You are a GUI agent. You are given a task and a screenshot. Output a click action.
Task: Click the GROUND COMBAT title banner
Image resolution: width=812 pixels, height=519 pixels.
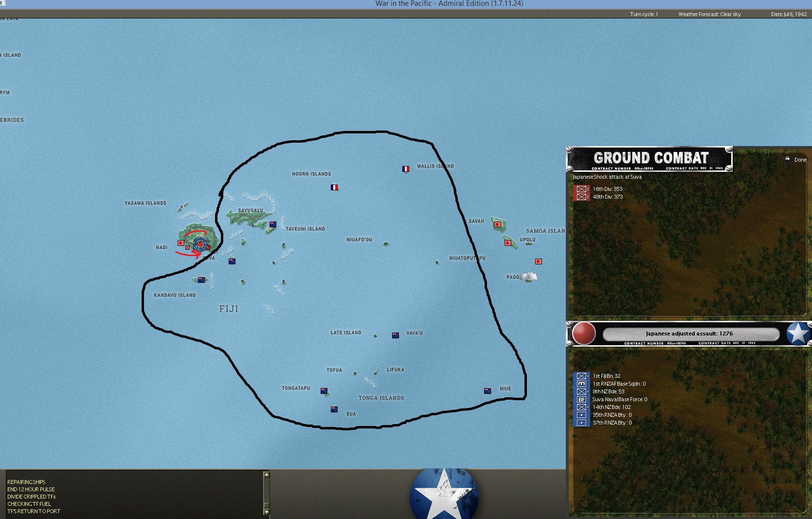tap(650, 159)
